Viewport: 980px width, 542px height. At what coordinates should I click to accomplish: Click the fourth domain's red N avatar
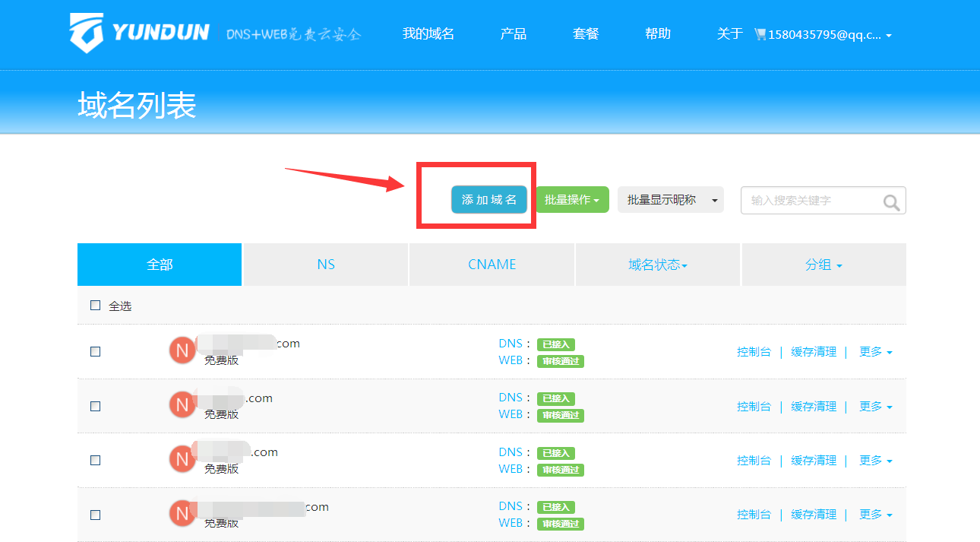[x=182, y=514]
